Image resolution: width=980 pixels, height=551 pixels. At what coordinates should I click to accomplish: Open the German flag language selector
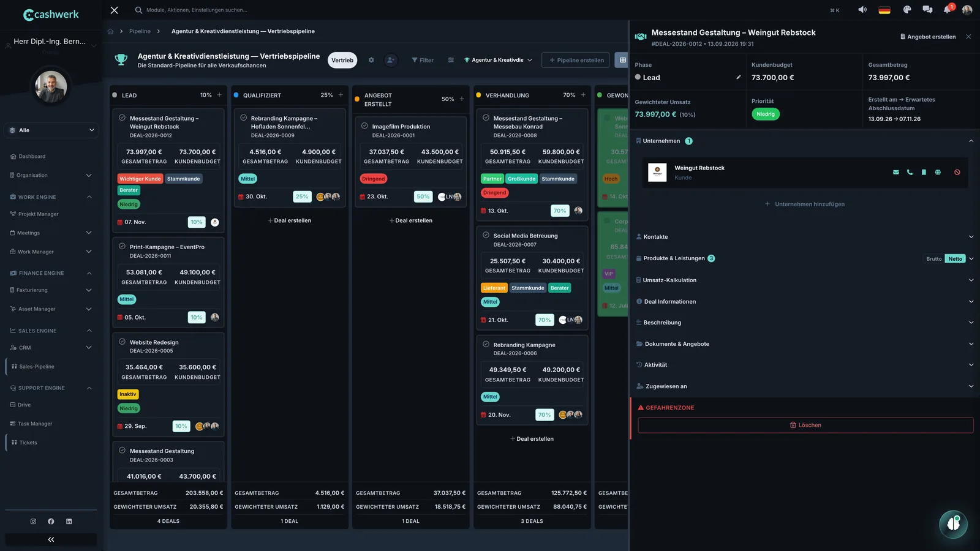(884, 10)
